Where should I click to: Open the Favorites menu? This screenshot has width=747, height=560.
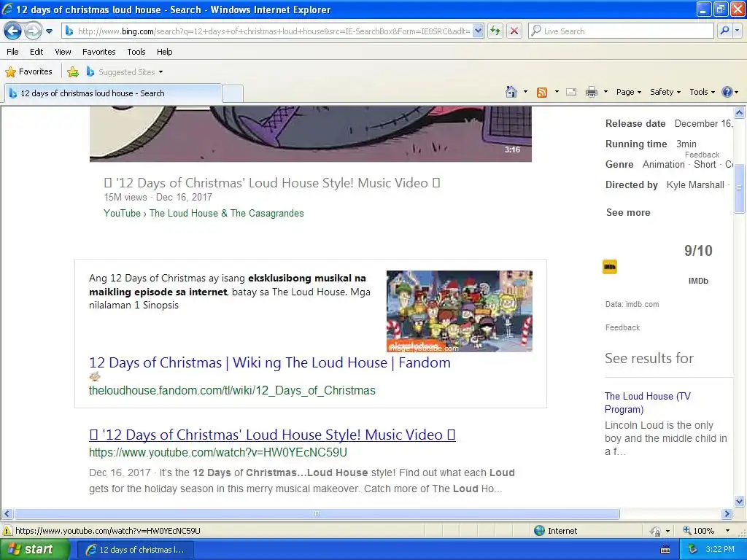point(99,52)
